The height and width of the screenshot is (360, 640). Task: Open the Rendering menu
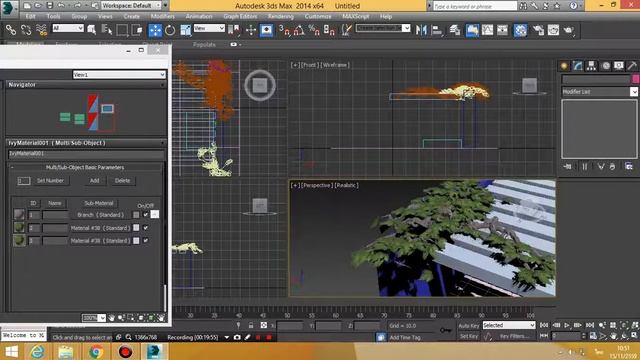pos(281,16)
